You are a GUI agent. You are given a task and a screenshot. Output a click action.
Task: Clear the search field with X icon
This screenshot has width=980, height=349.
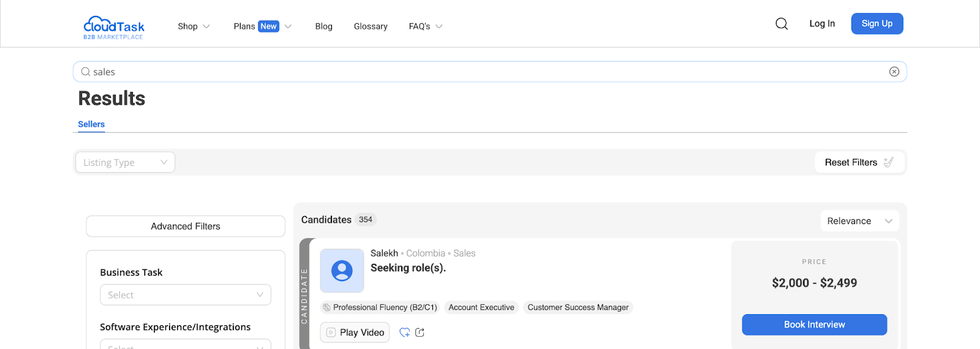[x=894, y=72]
